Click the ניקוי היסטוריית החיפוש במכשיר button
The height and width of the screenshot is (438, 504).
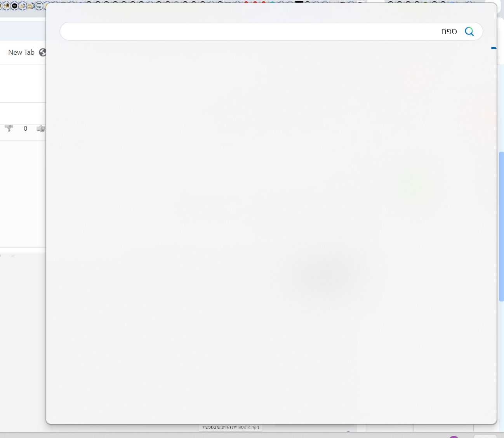point(230,427)
